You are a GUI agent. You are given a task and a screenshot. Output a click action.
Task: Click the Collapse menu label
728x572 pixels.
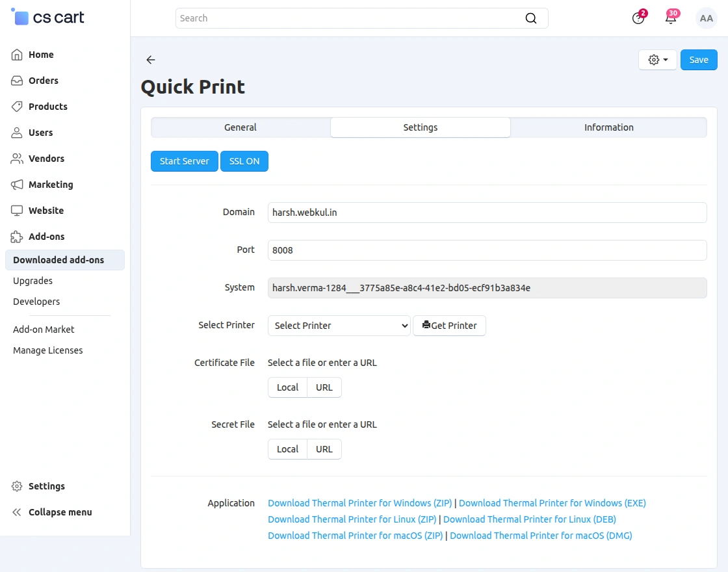coord(60,513)
